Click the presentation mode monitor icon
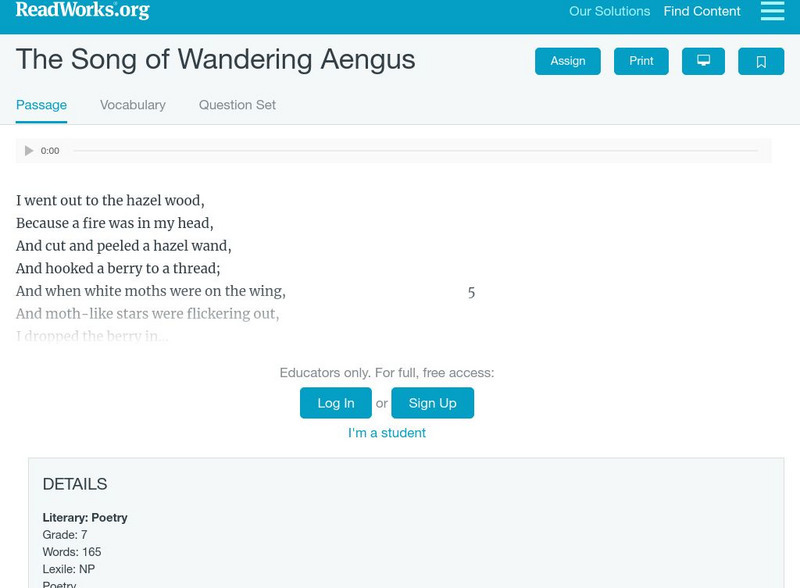 (704, 61)
